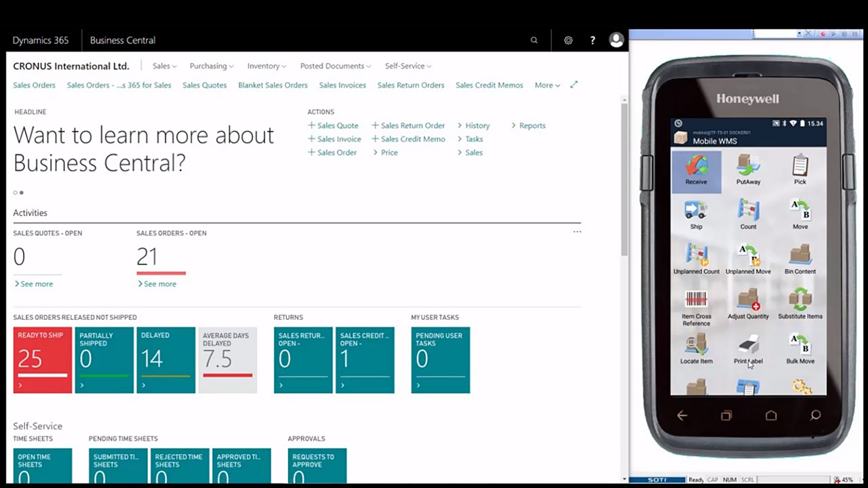
Task: Create a new Sales Invoice action
Action: coord(334,139)
